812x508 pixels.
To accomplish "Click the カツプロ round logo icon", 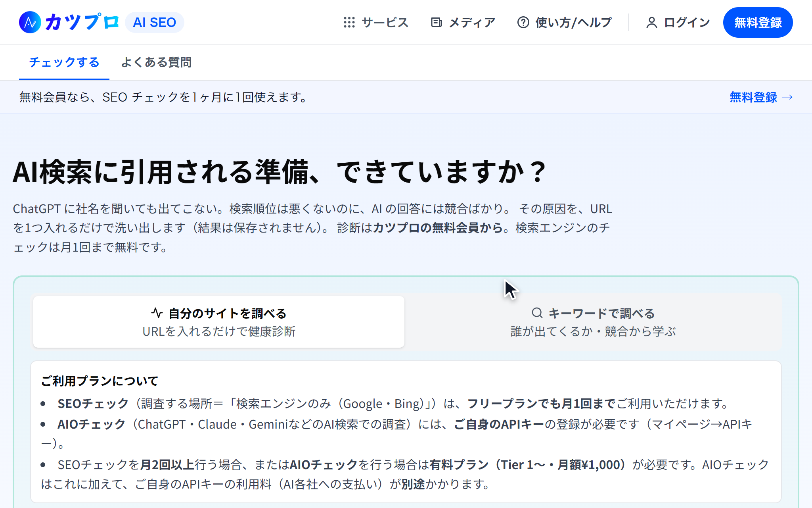I will (x=30, y=22).
